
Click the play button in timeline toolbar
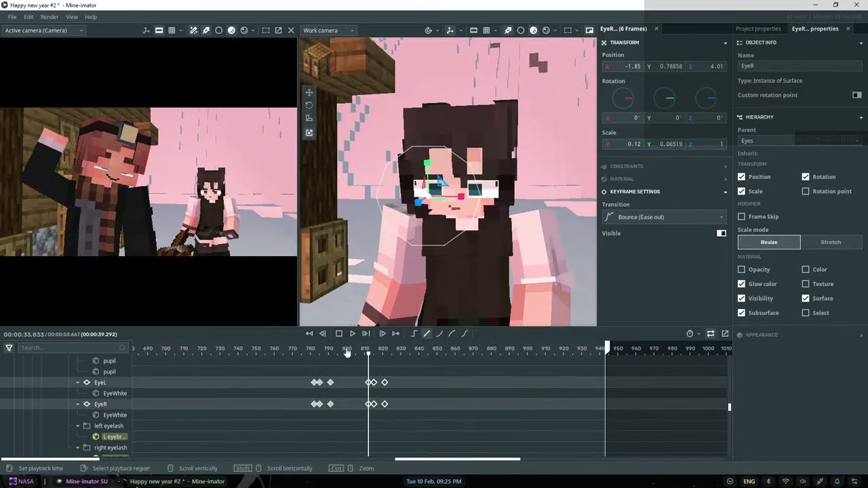coord(353,333)
